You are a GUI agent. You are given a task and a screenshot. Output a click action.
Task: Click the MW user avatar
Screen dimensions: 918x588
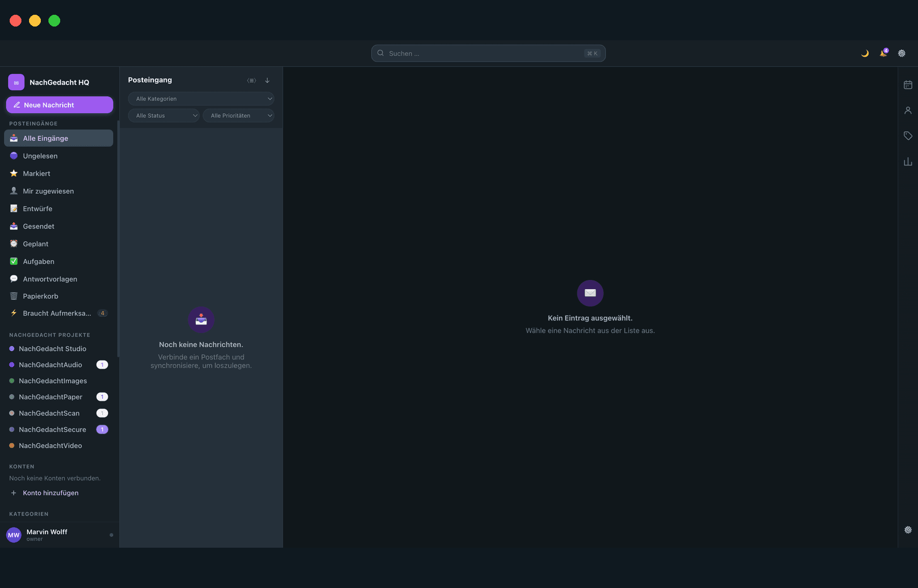14,535
